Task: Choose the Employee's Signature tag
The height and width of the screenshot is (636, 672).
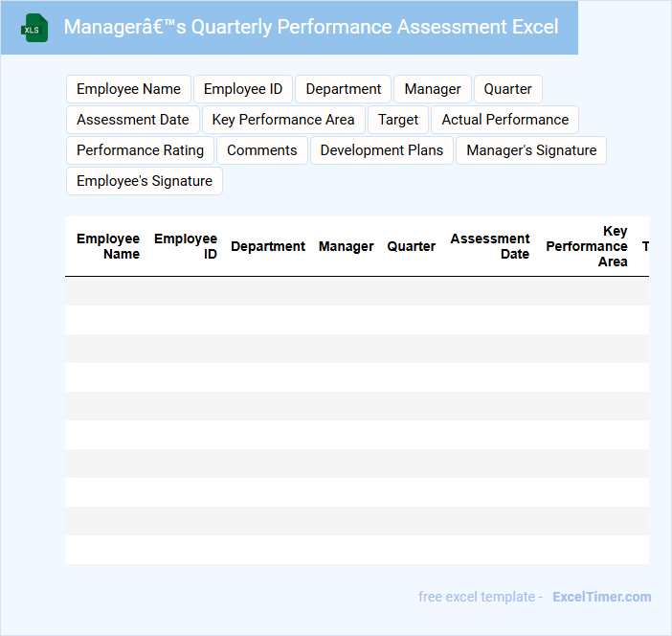Action: (145, 181)
